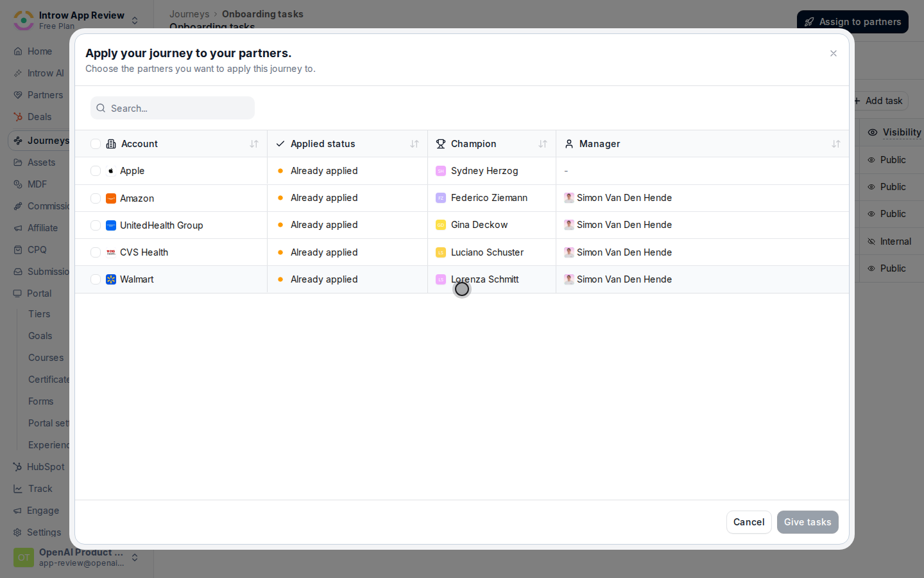Viewport: 924px width, 578px height.
Task: Close the apply journey dialog
Action: pos(834,53)
